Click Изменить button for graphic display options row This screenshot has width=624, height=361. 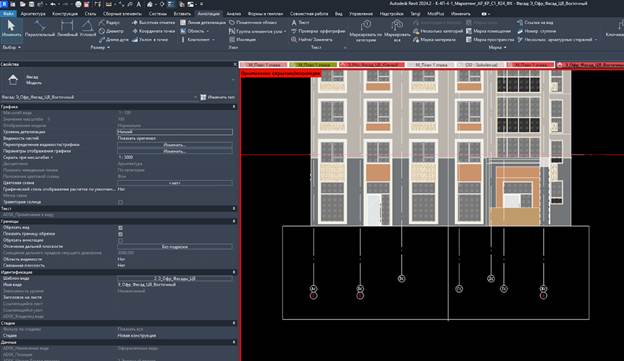pos(175,151)
